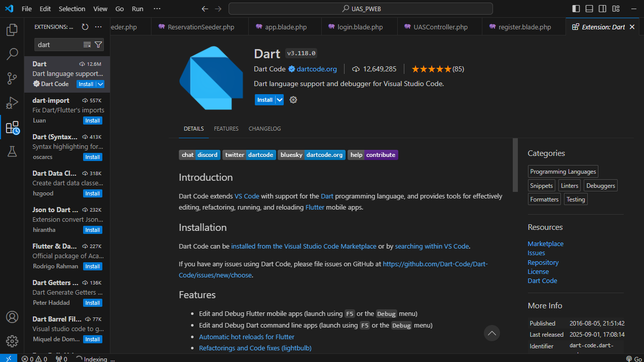The width and height of the screenshot is (644, 362).
Task: Open the Manage gear in activity bar
Action: 12,341
